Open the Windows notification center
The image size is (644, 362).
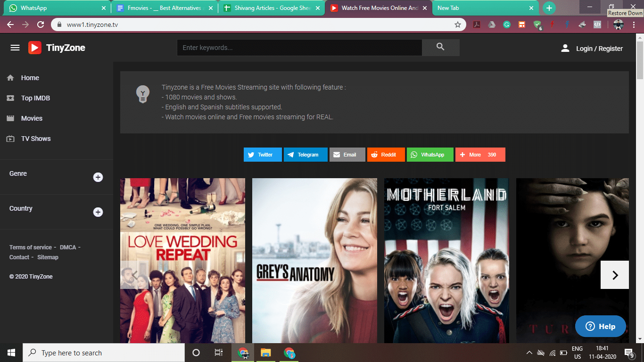[x=629, y=353]
